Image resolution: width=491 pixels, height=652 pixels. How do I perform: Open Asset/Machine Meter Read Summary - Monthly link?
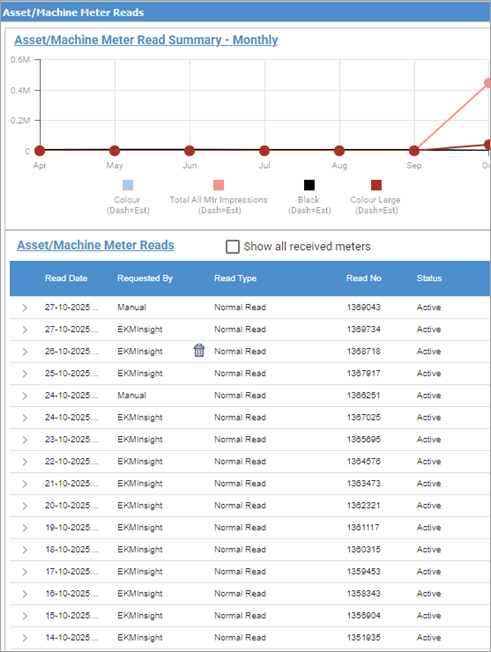coord(146,40)
